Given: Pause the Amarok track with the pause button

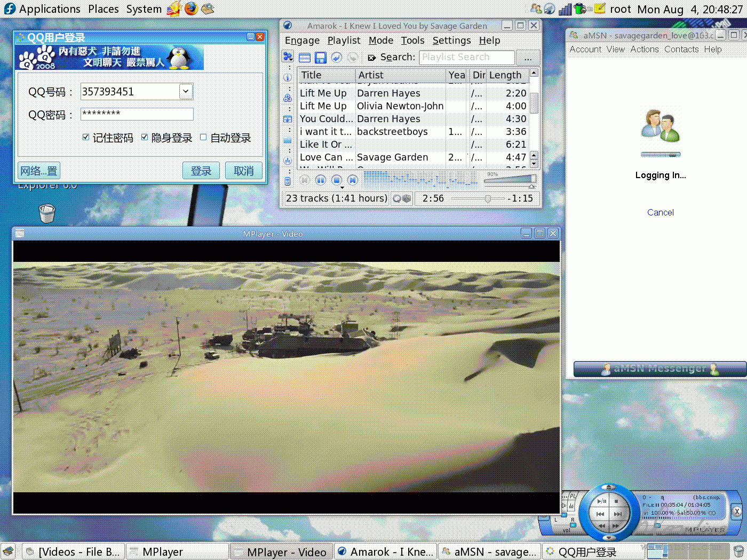Looking at the screenshot, I should [321, 180].
